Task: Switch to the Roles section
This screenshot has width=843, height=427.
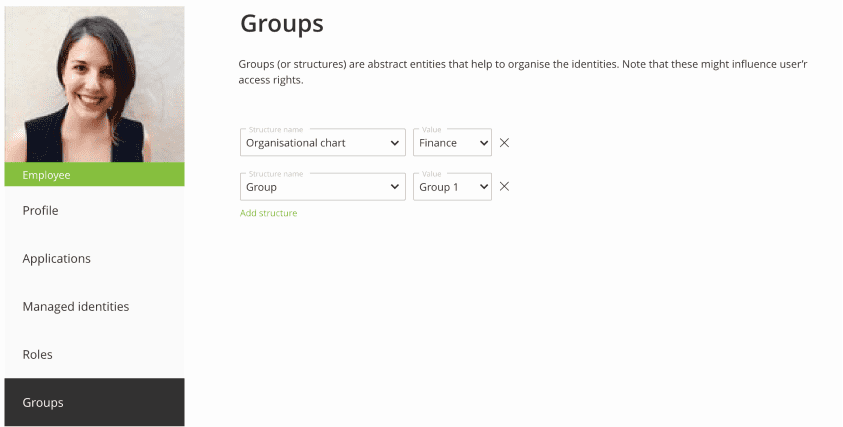Action: coord(38,355)
